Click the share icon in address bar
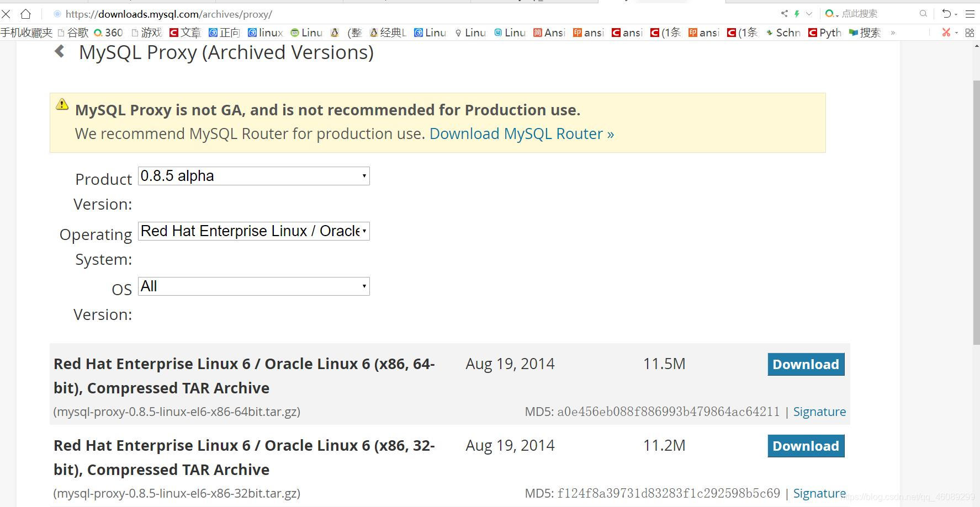This screenshot has width=980, height=507. [784, 13]
